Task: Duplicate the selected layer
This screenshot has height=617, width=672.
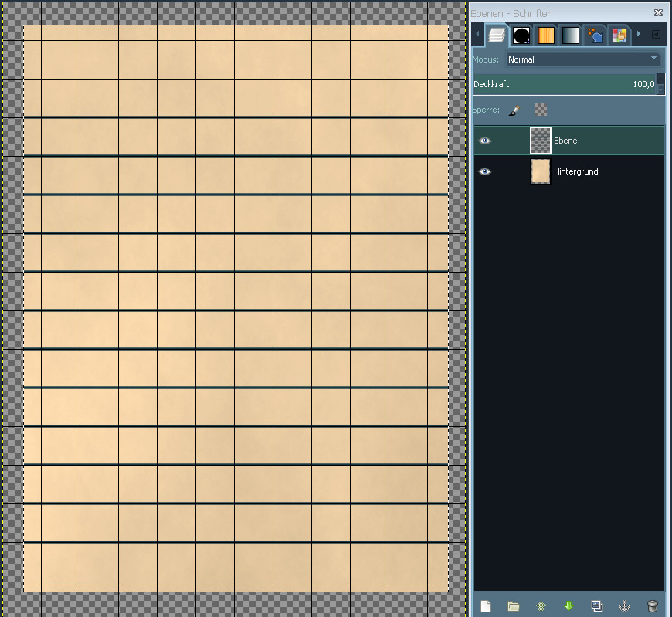Action: 596,606
